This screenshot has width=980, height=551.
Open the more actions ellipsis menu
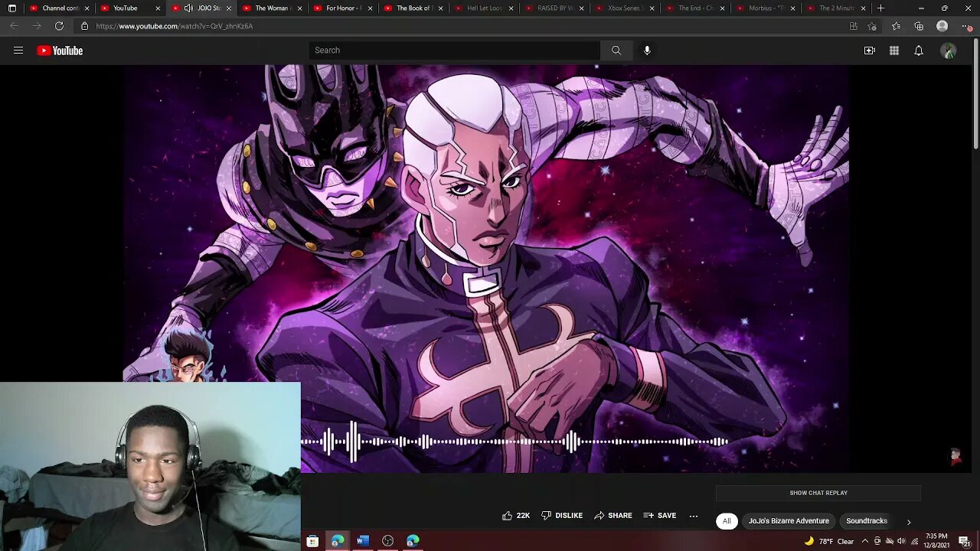click(694, 516)
